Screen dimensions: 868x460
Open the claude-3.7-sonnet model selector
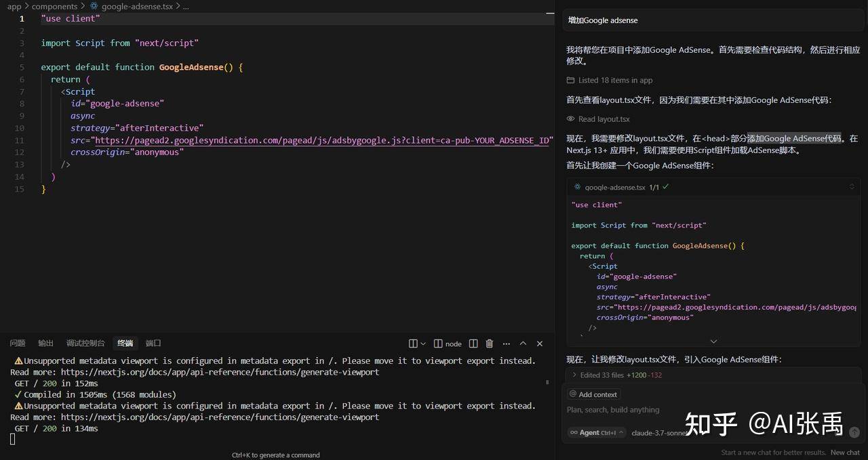[660, 433]
